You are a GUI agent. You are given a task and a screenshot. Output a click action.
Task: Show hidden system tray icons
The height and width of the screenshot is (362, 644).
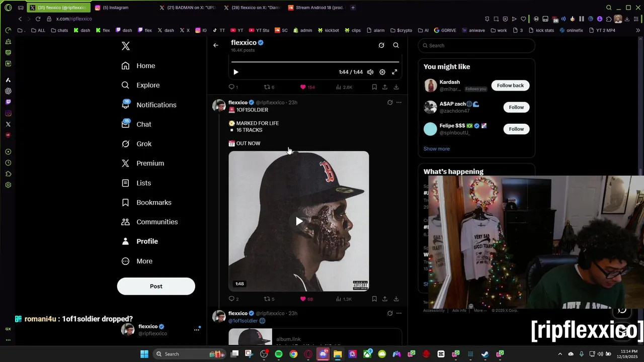[x=560, y=354]
